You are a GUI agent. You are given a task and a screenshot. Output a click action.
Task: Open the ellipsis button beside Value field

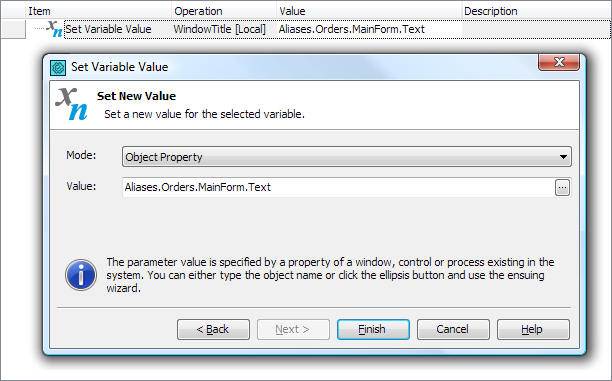click(562, 188)
